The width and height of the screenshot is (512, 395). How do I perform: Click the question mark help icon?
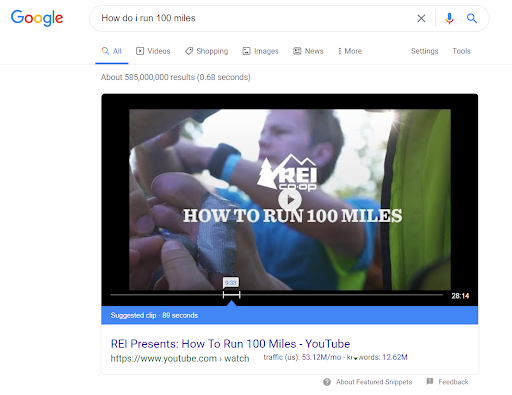(x=327, y=382)
